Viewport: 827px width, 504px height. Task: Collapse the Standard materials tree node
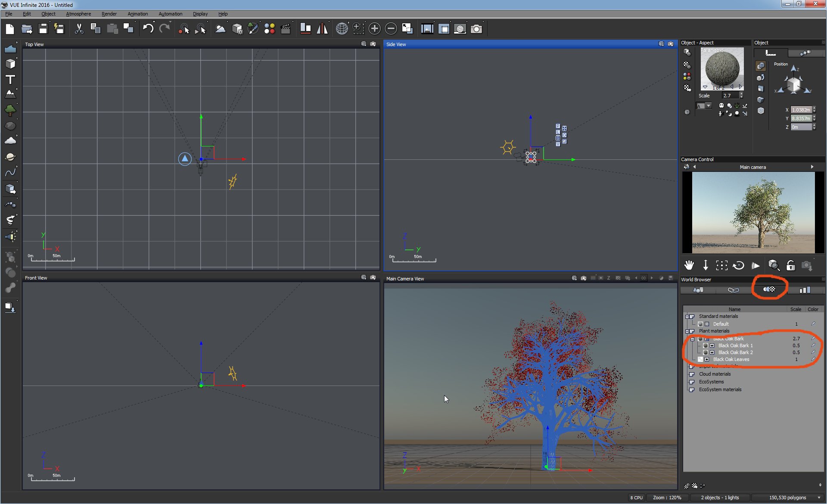687,317
